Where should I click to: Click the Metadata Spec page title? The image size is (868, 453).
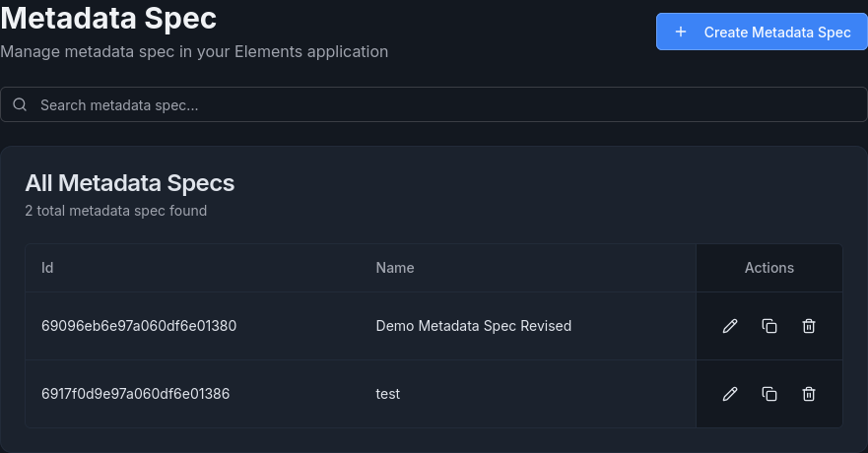pos(108,18)
